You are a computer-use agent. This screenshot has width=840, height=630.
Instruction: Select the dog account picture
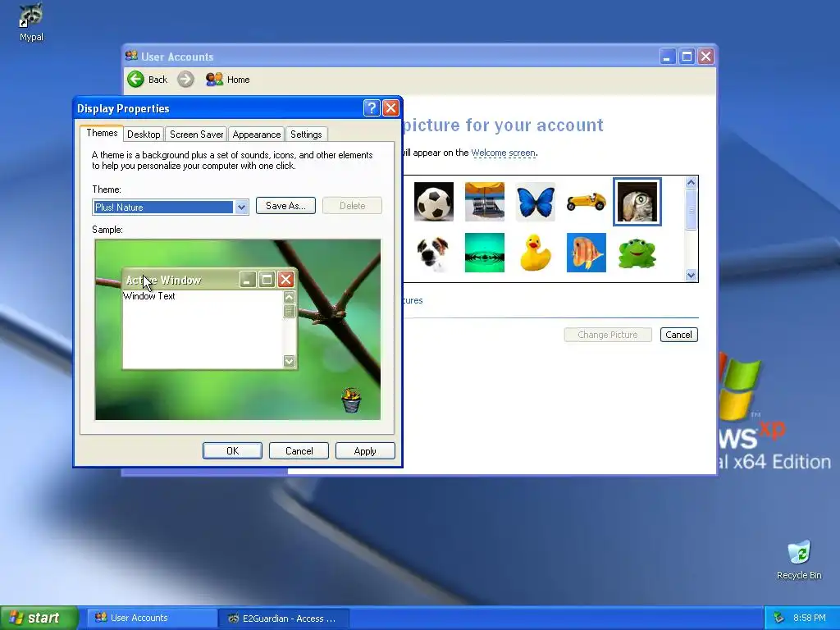[x=433, y=253]
